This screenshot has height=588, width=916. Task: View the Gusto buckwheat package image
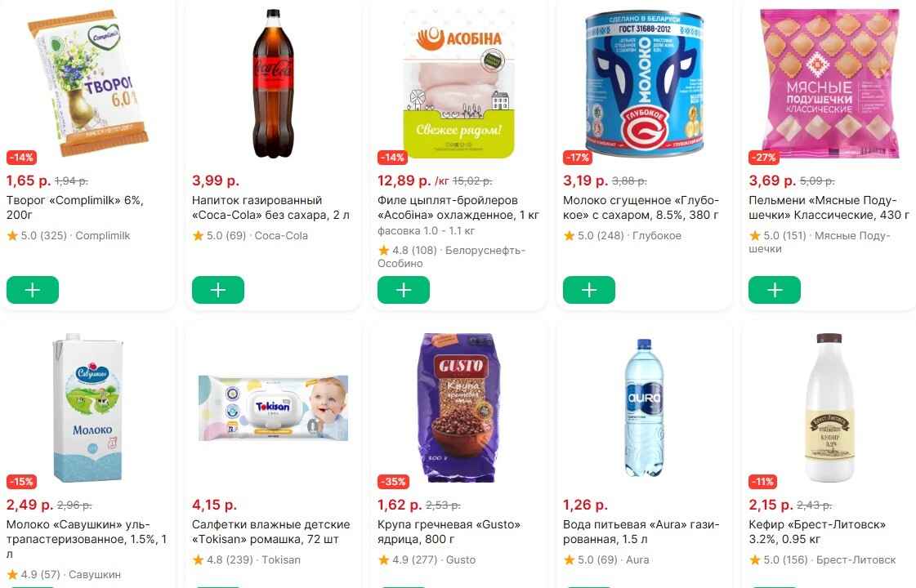pyautogui.click(x=459, y=408)
